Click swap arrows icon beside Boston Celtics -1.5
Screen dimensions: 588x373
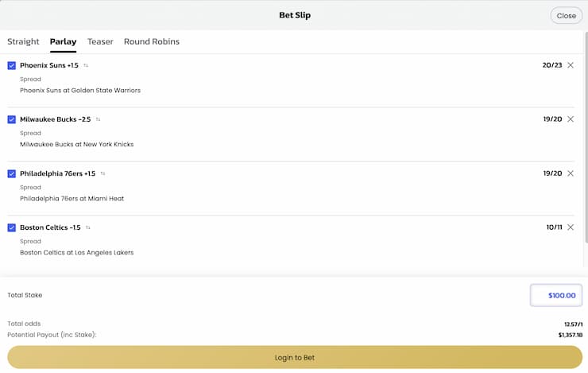point(88,227)
